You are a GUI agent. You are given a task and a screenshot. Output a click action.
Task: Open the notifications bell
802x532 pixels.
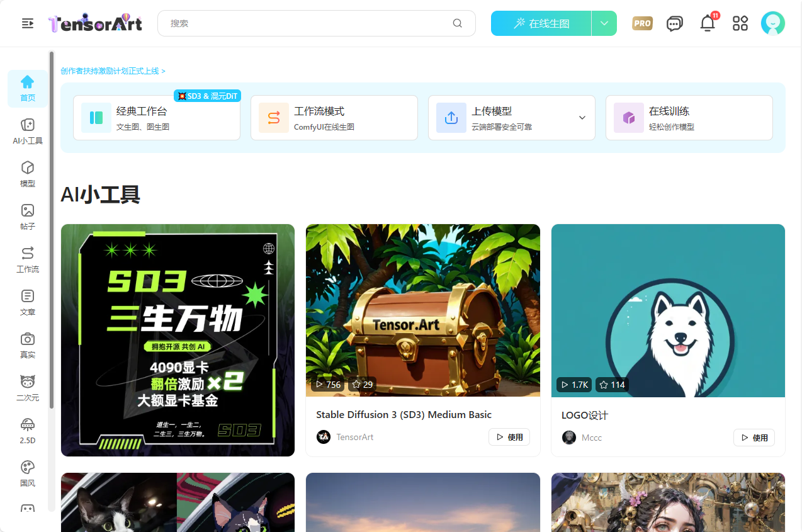(x=708, y=24)
